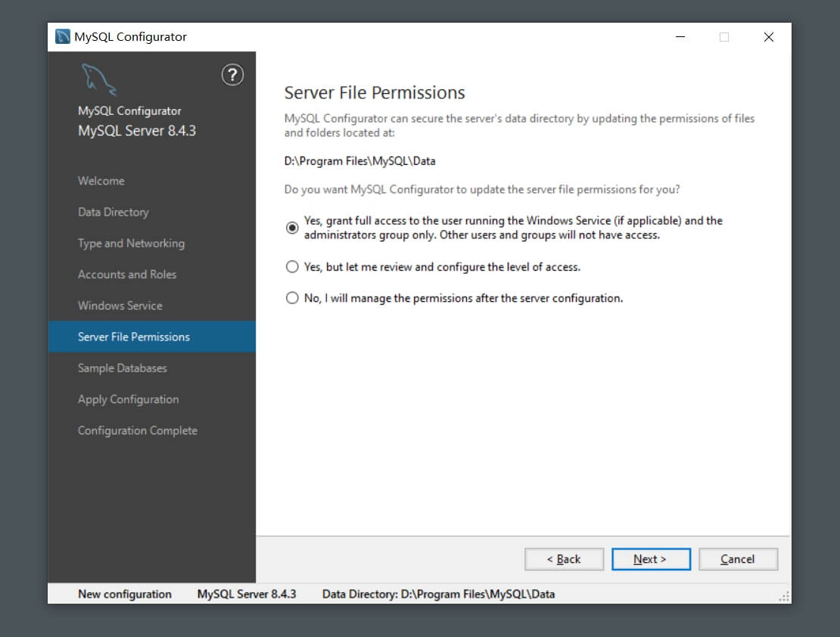Open Sample Databases step
840x637 pixels.
coord(122,368)
